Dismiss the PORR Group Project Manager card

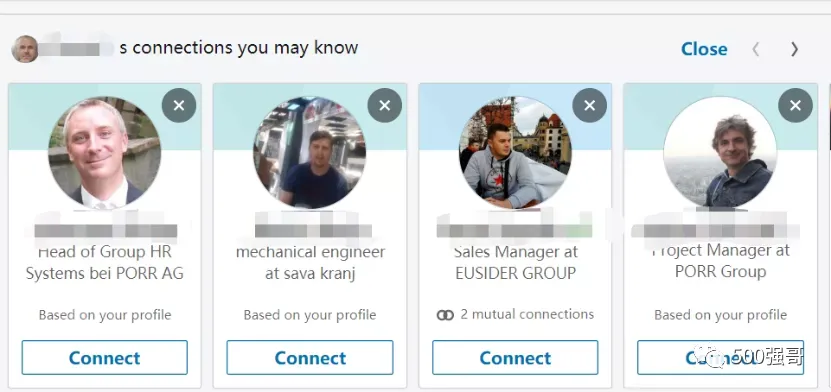pos(795,105)
